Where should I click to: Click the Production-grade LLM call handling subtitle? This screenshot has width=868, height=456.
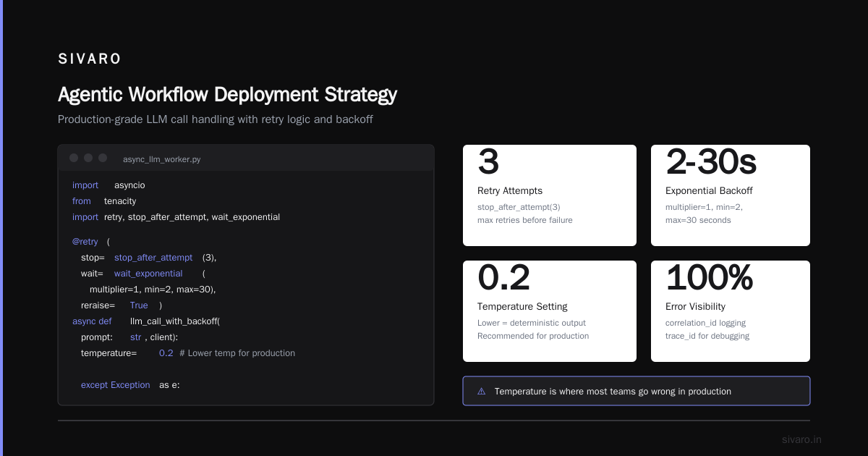[x=216, y=119]
